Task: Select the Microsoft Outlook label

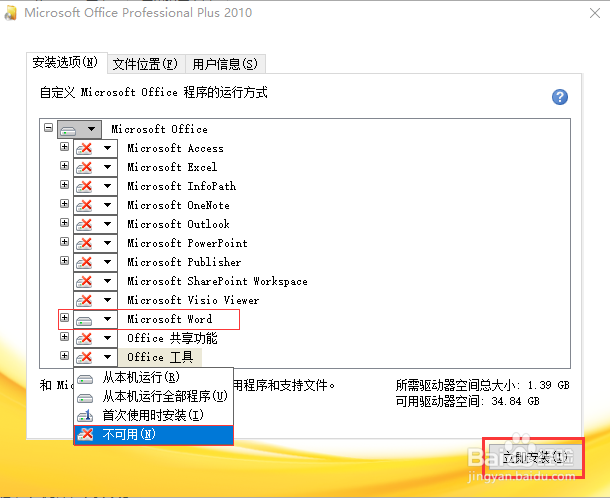Action: [x=179, y=224]
